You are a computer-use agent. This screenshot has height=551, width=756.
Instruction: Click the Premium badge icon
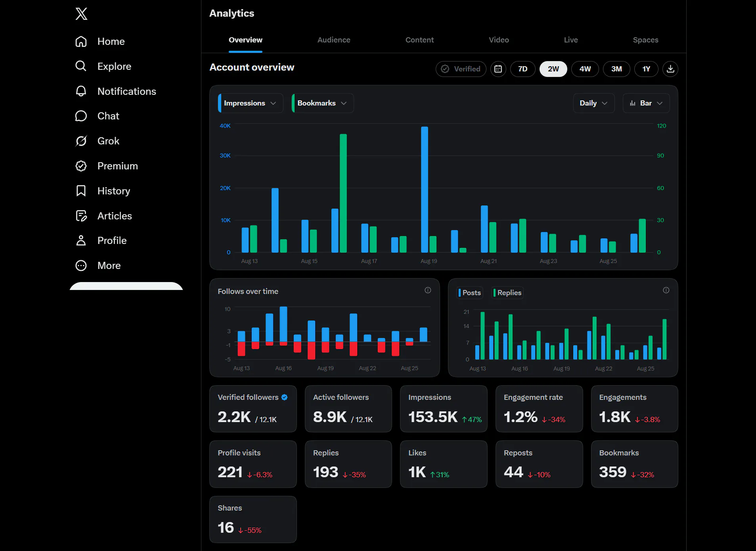coord(81,166)
